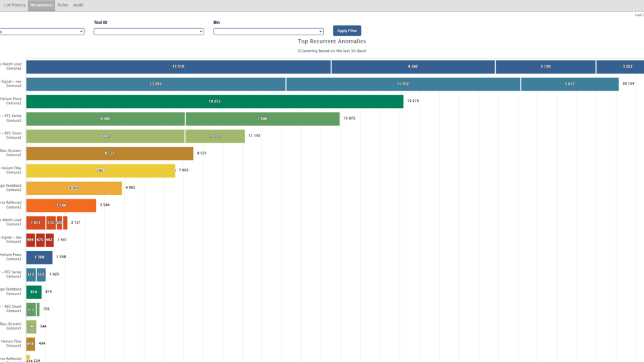Select the yellow 7 601 Helium Flow bar
The image size is (644, 362).
tap(100, 171)
